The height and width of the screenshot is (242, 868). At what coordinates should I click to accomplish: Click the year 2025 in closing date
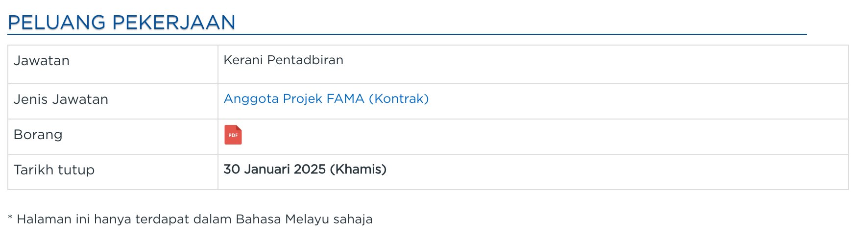tap(310, 169)
